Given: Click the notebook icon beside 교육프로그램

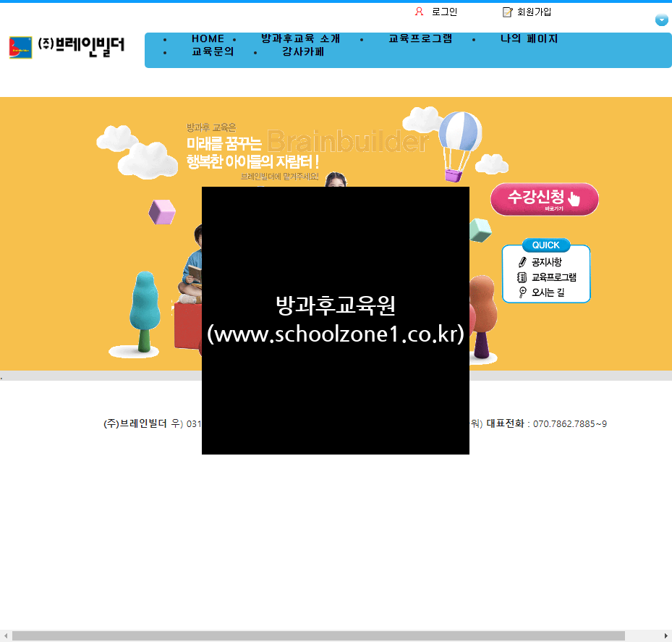Looking at the screenshot, I should 522,277.
